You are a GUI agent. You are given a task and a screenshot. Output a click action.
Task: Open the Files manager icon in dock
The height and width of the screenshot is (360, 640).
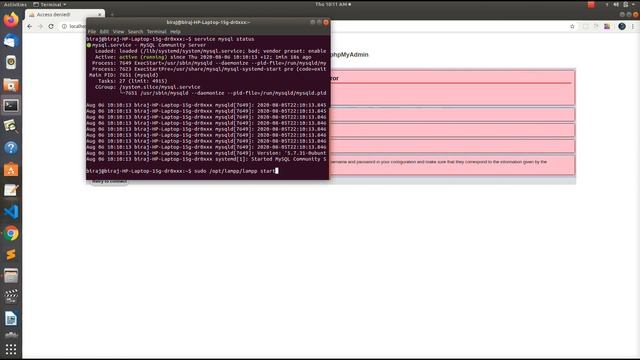click(11, 276)
